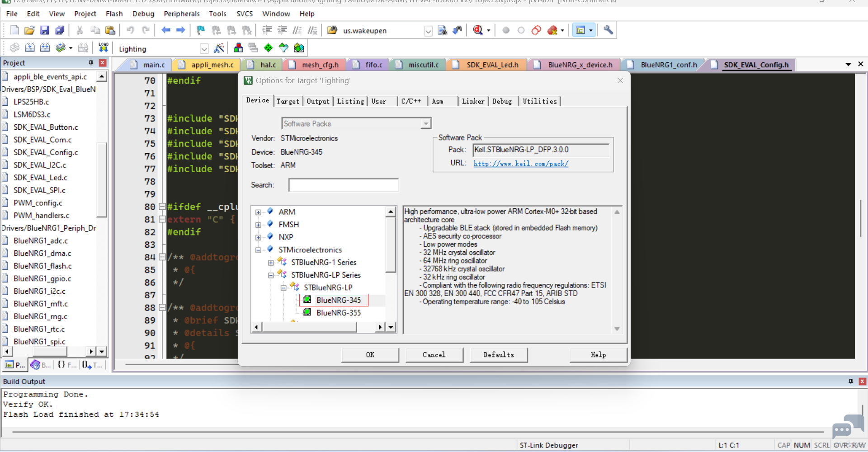Expand the NXP vendor node
This screenshot has height=452, width=868.
coord(258,237)
